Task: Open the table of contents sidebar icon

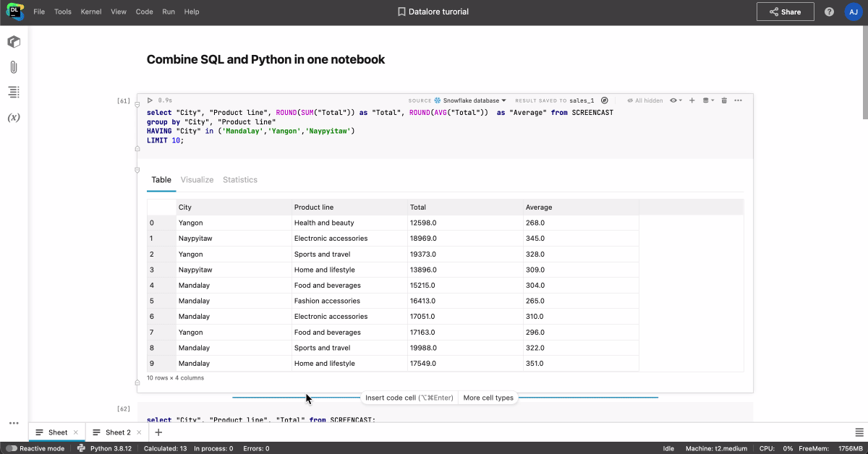Action: click(x=13, y=92)
